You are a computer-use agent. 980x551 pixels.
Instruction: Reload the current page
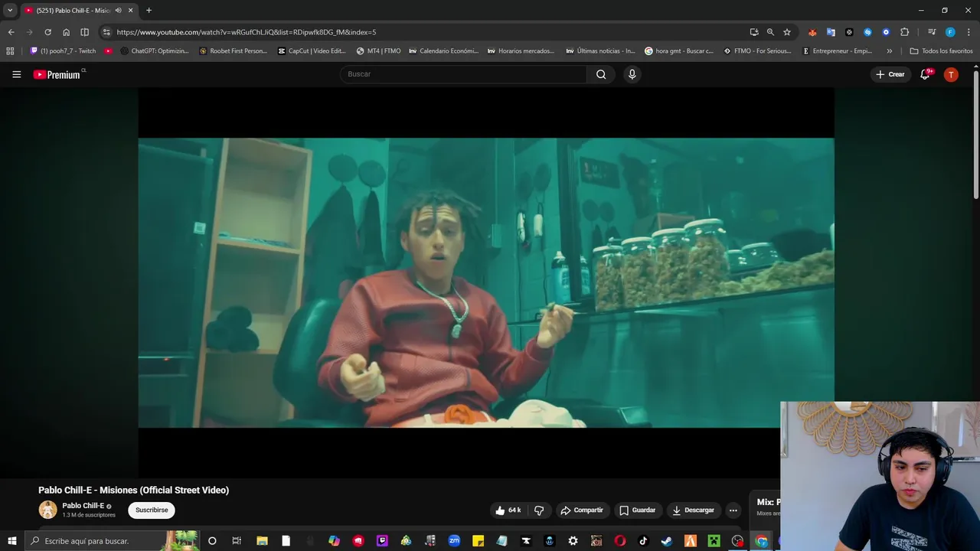pyautogui.click(x=47, y=32)
